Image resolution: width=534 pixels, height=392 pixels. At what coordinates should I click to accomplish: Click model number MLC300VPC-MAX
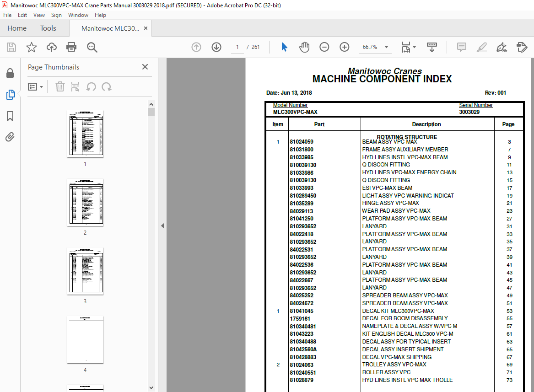tap(295, 112)
